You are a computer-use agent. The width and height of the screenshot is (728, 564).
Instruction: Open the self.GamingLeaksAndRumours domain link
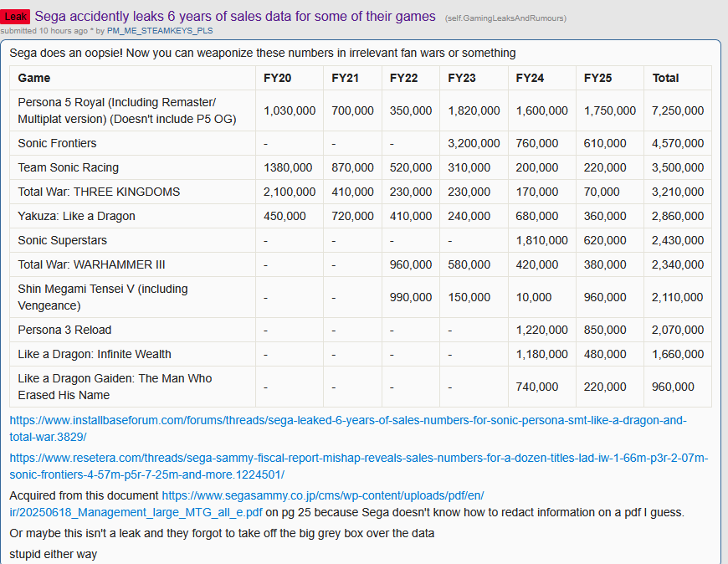505,18
